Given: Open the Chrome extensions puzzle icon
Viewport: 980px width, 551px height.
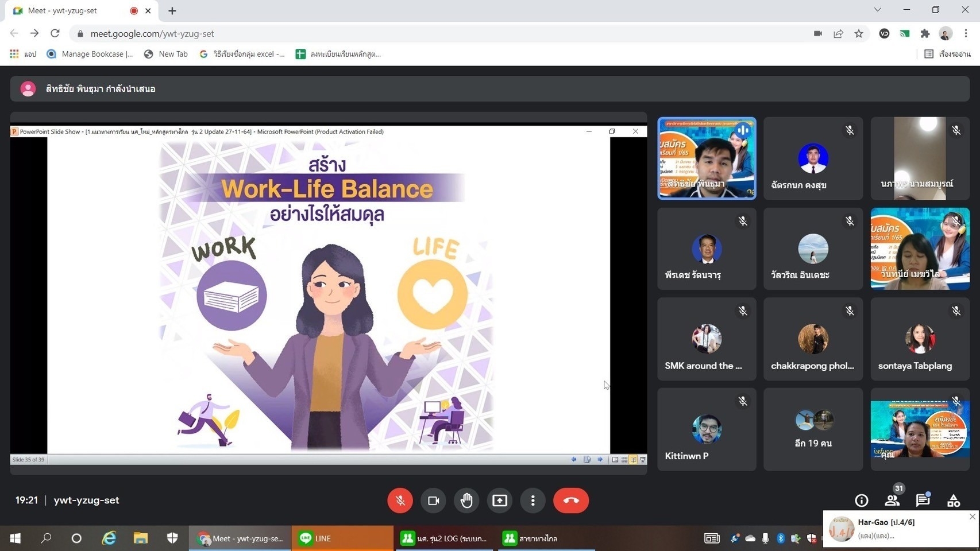Looking at the screenshot, I should click(x=925, y=34).
